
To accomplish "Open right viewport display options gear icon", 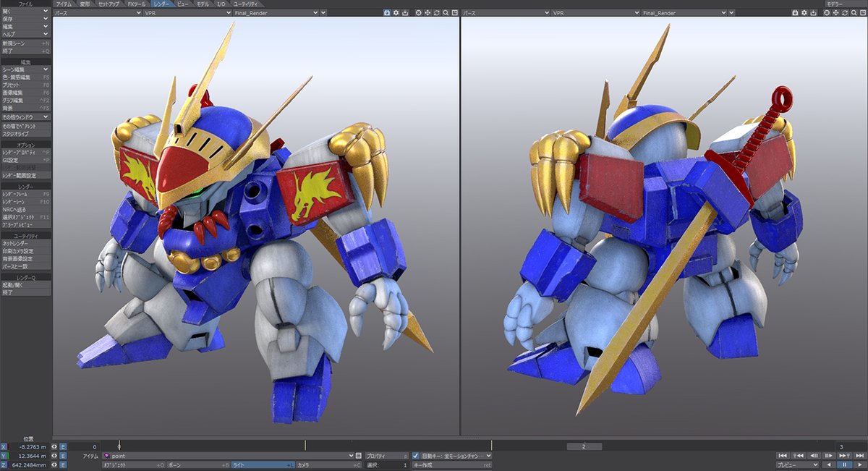I will point(804,13).
